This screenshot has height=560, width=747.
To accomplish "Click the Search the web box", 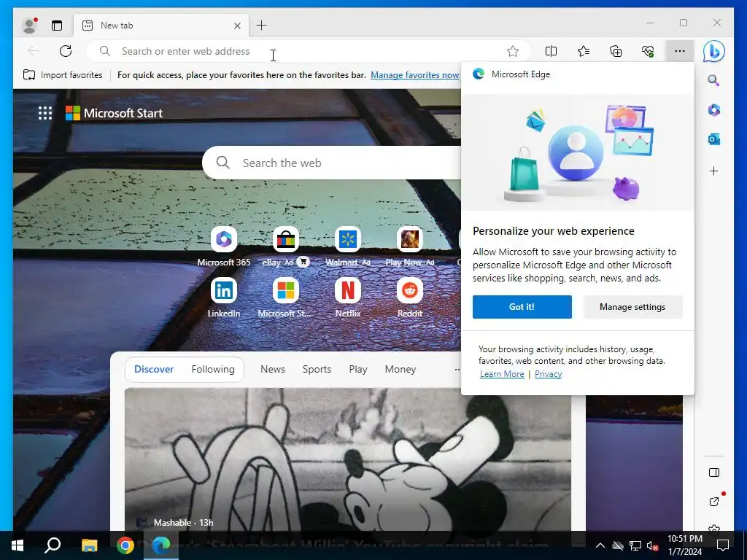I will coord(333,163).
